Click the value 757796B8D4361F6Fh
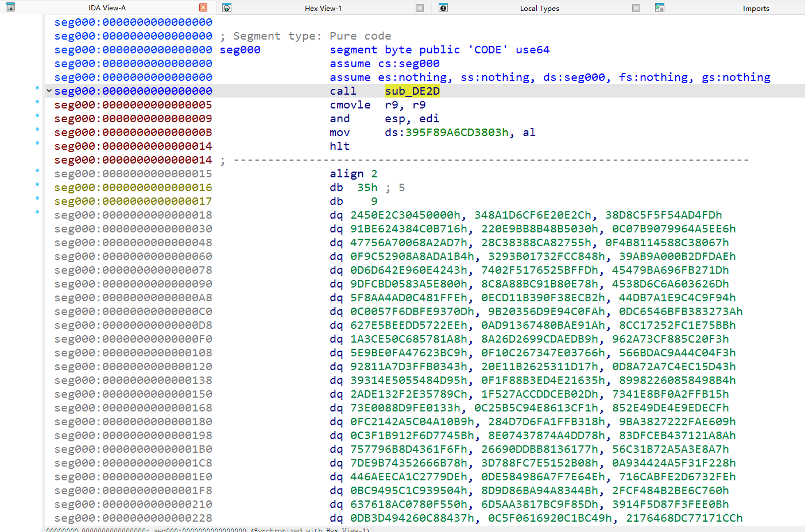This screenshot has height=532, width=805. pos(409,449)
